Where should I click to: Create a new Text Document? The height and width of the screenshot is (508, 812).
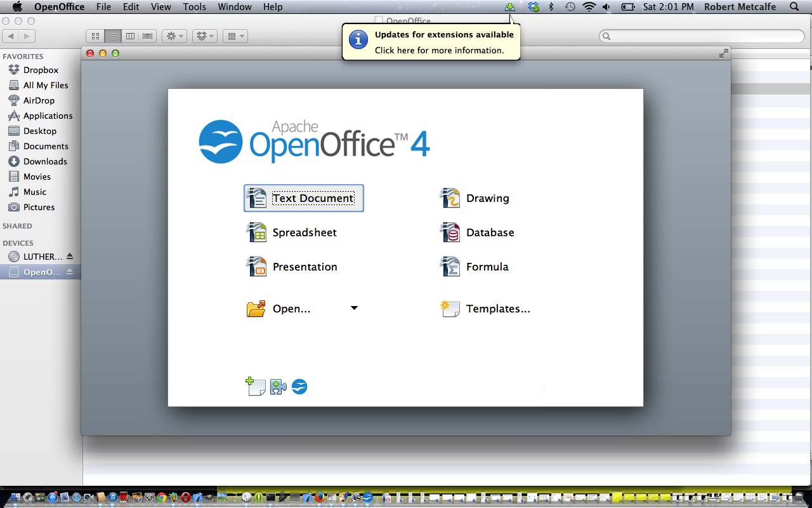[x=304, y=198]
